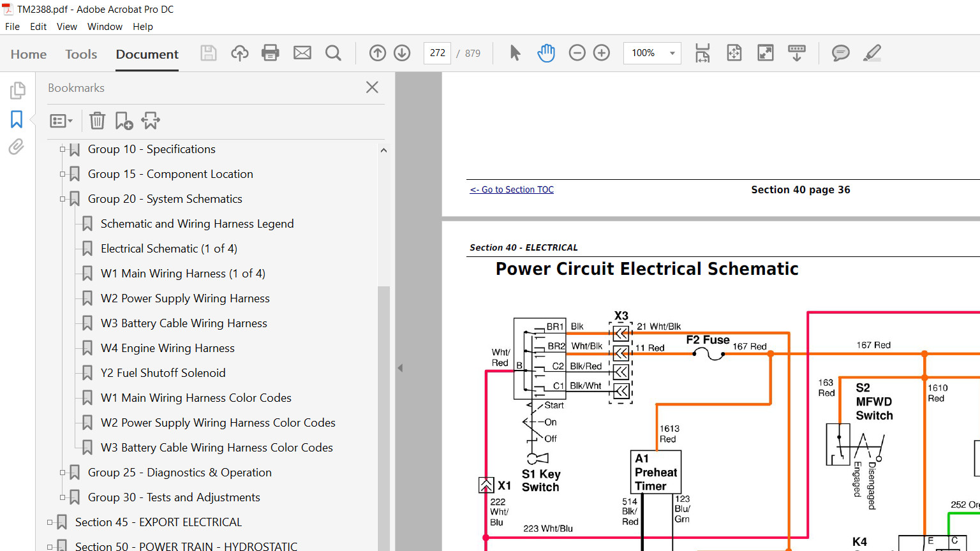Open the Window menu

click(x=105, y=27)
